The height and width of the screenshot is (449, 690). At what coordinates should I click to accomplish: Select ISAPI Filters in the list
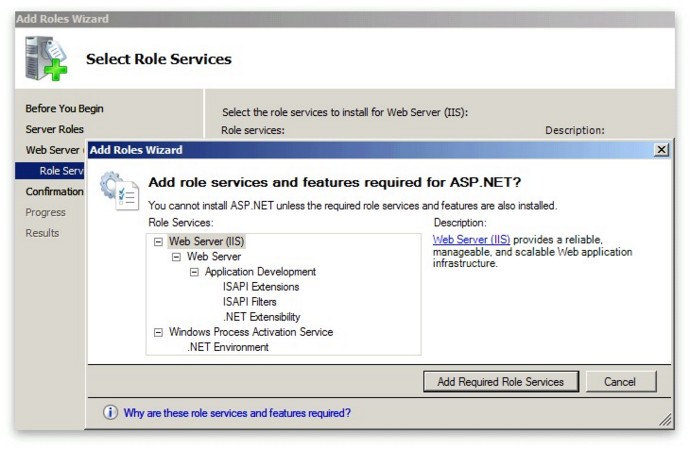coord(250,302)
